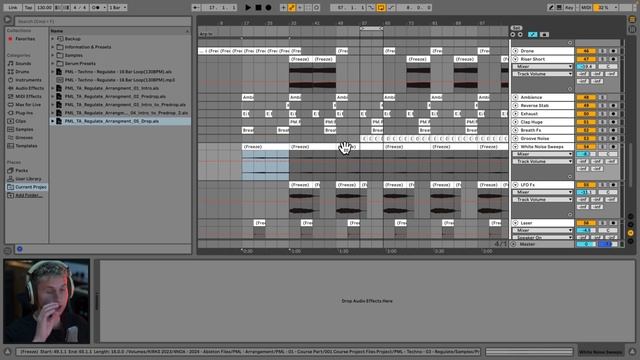Toggle automation mode button beside Set
Screen dimensions: 640x360
tap(533, 35)
